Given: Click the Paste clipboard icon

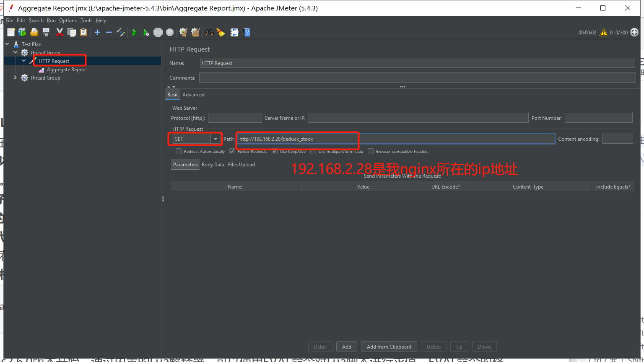Looking at the screenshot, I should coord(83,32).
